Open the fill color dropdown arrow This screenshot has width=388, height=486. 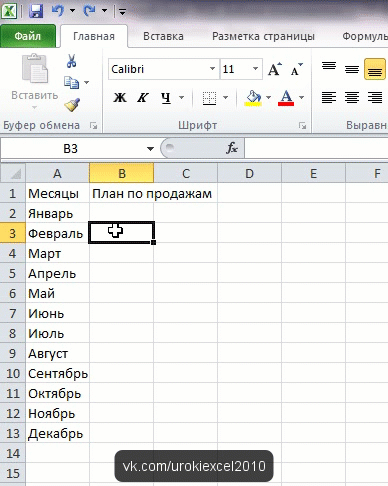click(269, 98)
